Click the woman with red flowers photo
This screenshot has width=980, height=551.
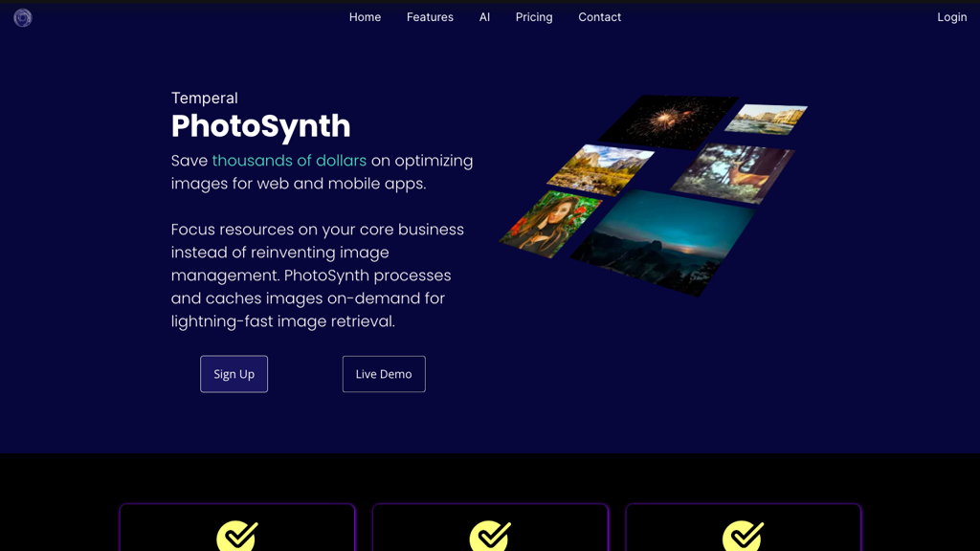(x=549, y=224)
